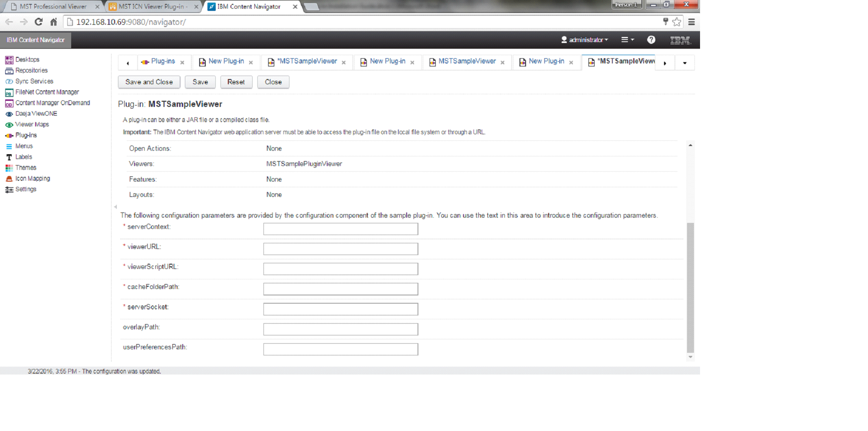Focus the overlayPath input field
This screenshot has height=431, width=868.
(341, 329)
